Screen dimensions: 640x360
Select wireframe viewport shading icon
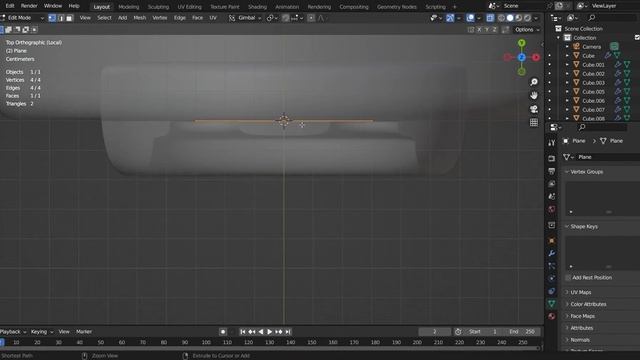[x=501, y=18]
